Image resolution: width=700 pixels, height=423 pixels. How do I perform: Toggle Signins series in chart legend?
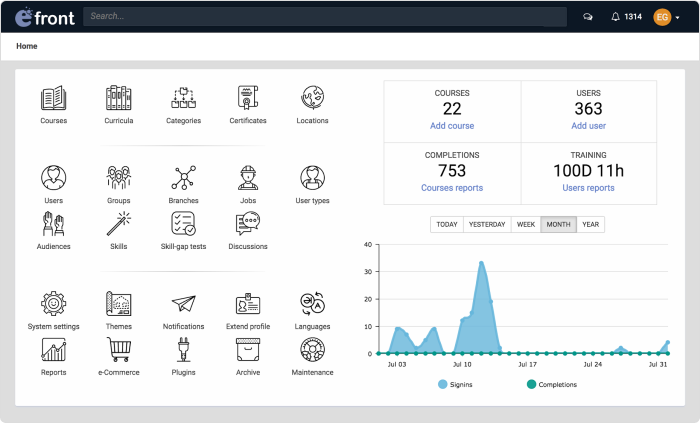[x=455, y=384]
